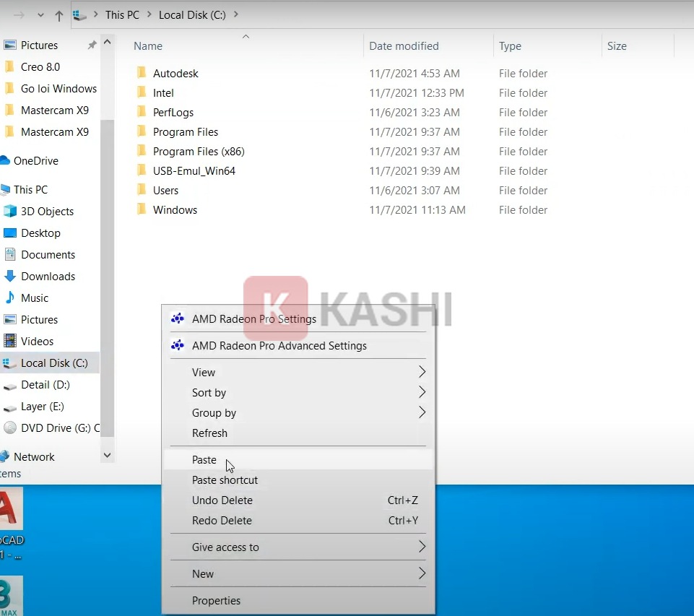The height and width of the screenshot is (616, 694).
Task: Open the back-navigation history dropdown
Action: (40, 14)
